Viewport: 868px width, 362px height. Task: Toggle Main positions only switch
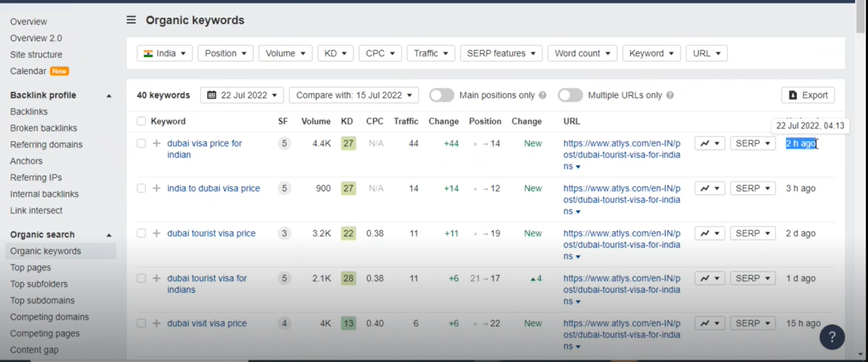pyautogui.click(x=441, y=95)
